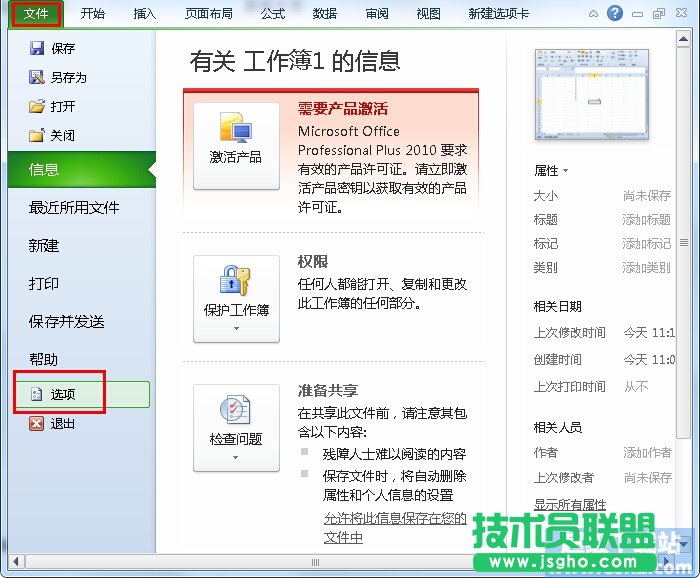Select Print in the backstage menu
The width and height of the screenshot is (700, 578).
(44, 284)
